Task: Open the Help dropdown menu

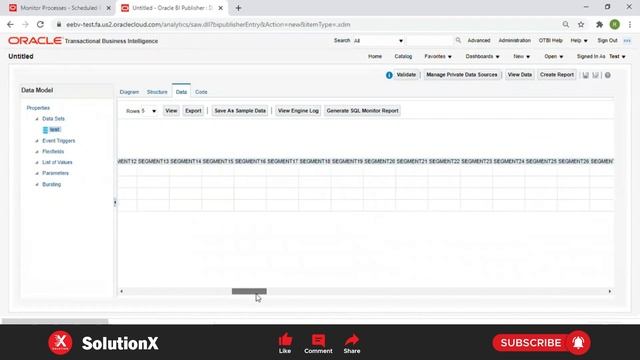Action: [579, 40]
